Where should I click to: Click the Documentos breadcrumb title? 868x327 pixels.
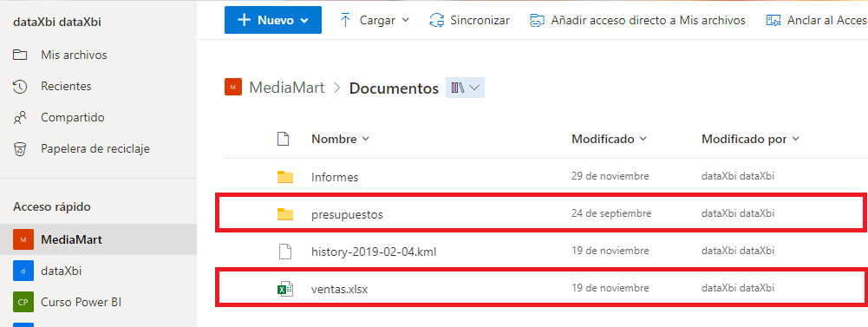click(394, 88)
